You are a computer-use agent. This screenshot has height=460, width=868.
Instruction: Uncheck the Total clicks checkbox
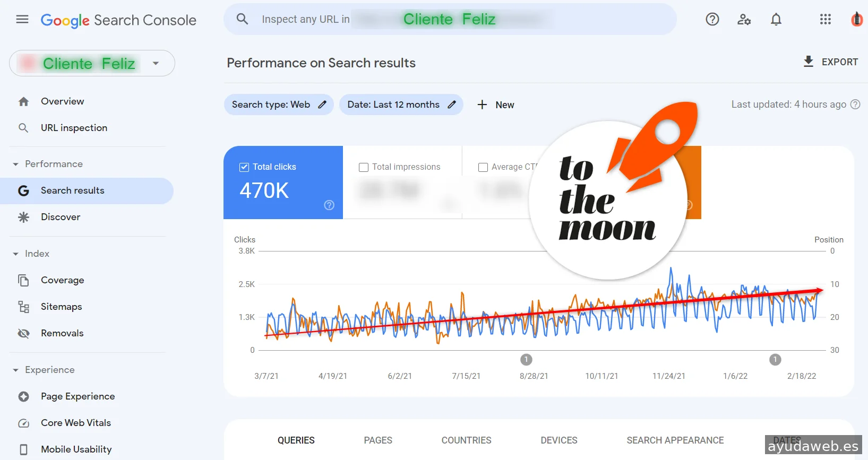point(244,167)
